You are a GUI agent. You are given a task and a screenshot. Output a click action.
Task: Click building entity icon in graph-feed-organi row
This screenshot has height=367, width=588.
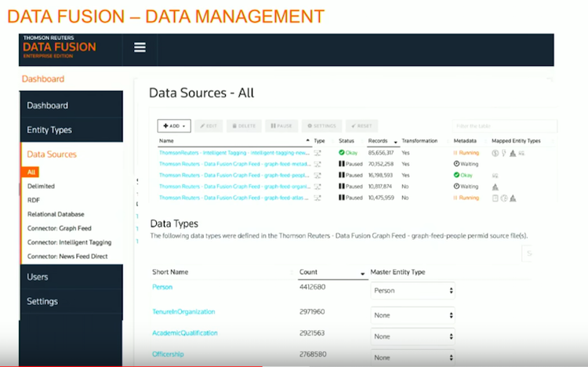495,187
